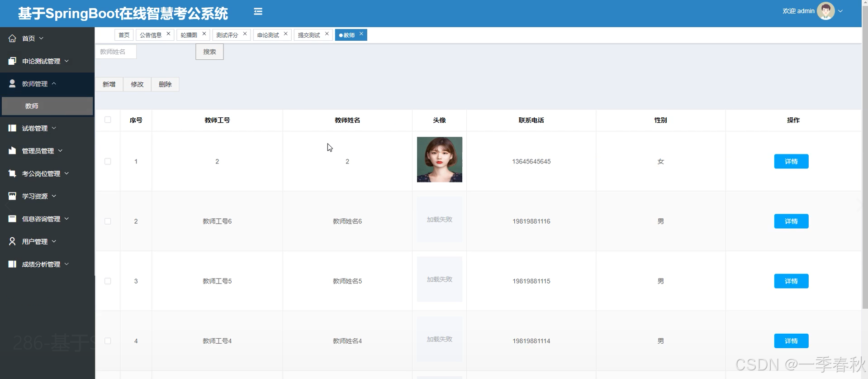This screenshot has width=868, height=379.
Task: Expand the 信息咨询管理 menu
Action: (x=66, y=219)
